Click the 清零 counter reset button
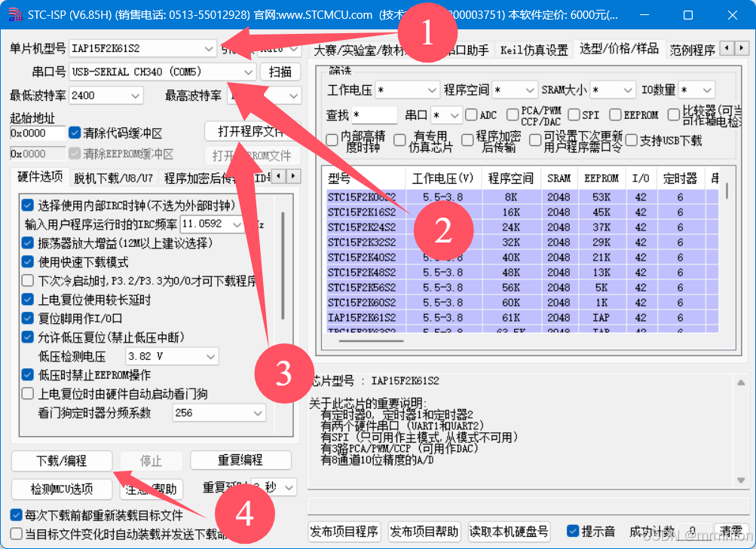The height and width of the screenshot is (549, 756). click(731, 532)
